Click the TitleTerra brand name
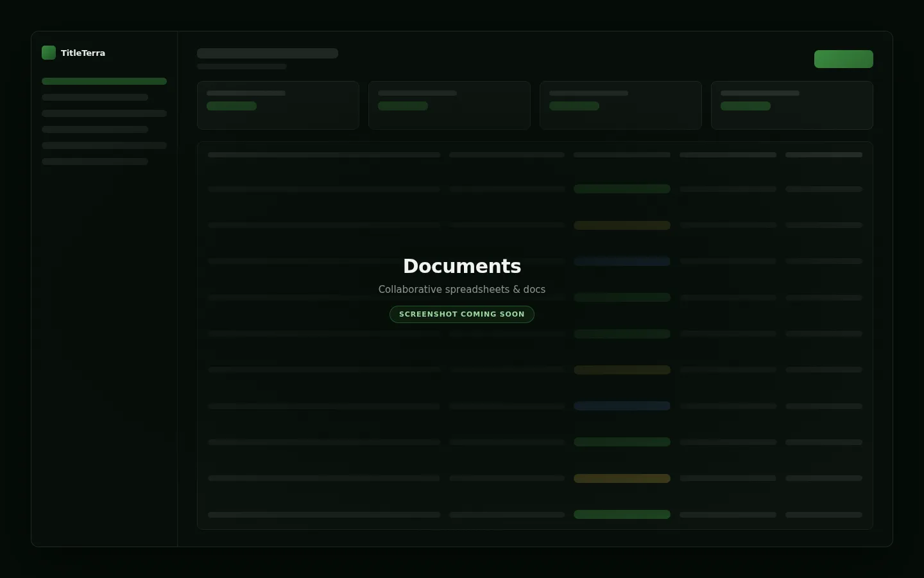Viewport: 924px width, 578px height. 83,53
